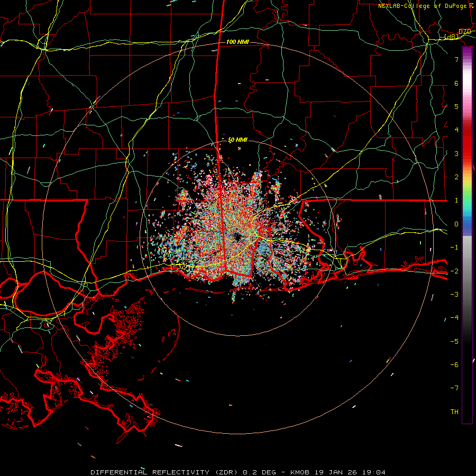
Task: Click the color scale value 2 label
Action: [x=456, y=177]
